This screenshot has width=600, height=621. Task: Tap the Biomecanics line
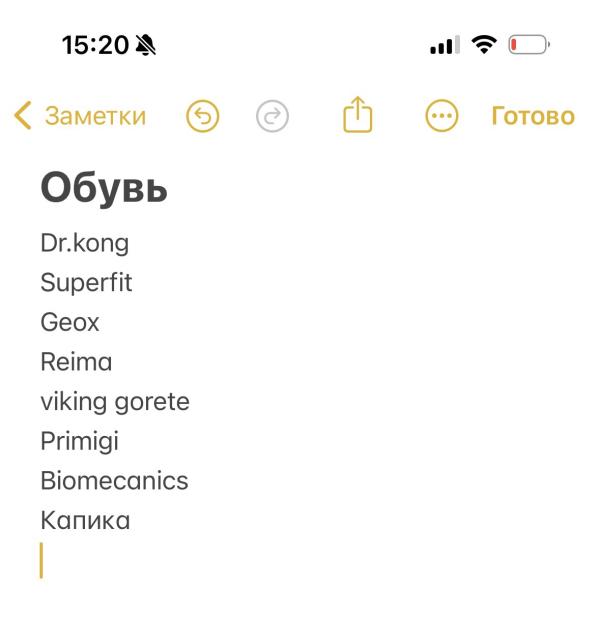114,480
